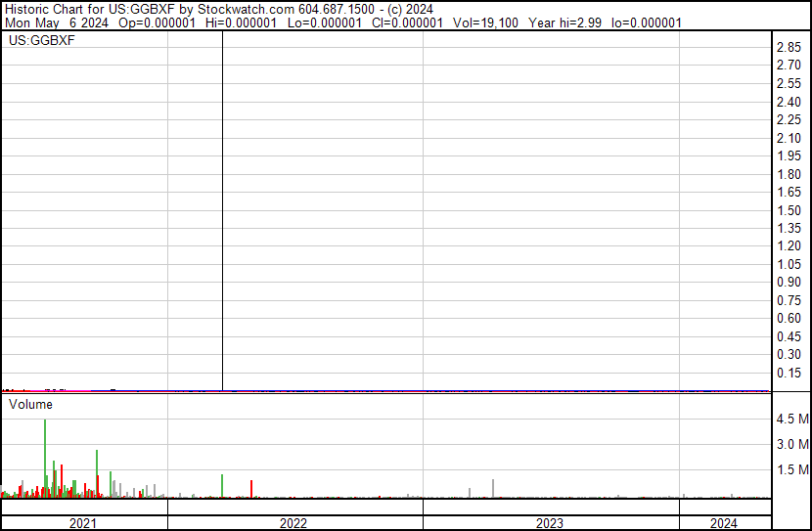Viewport: 812px width, 531px height.
Task: Click the 'Historic Chart for US:GGBXF' title text
Action: (x=90, y=9)
